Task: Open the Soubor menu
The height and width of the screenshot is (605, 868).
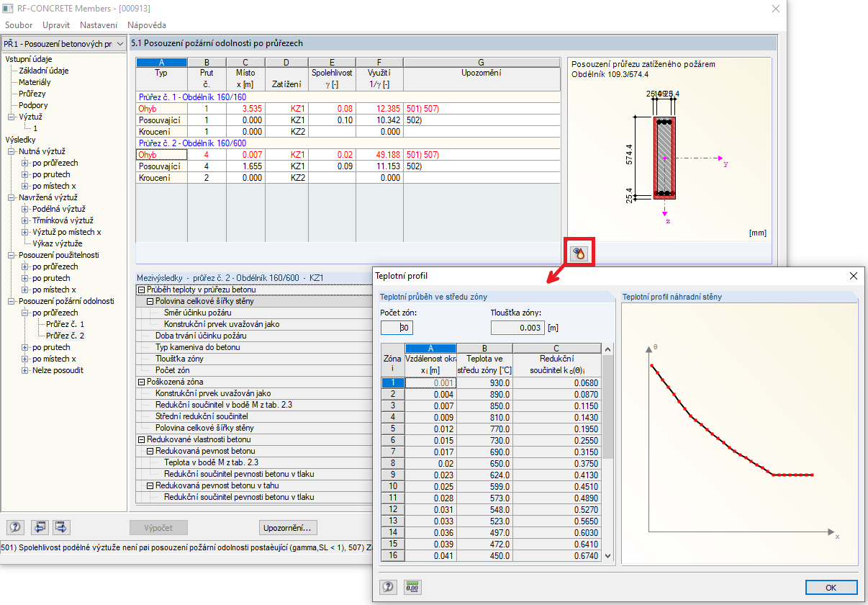Action: pyautogui.click(x=18, y=25)
